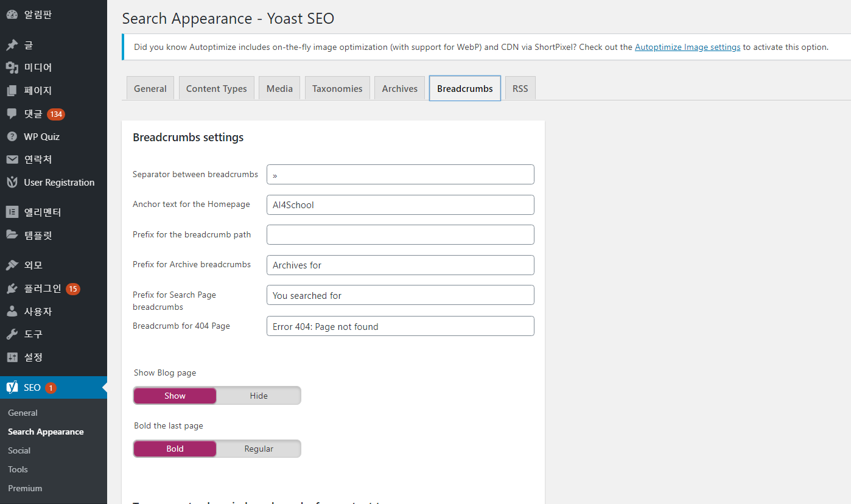
Task: Select Bold for the last page
Action: (x=175, y=449)
